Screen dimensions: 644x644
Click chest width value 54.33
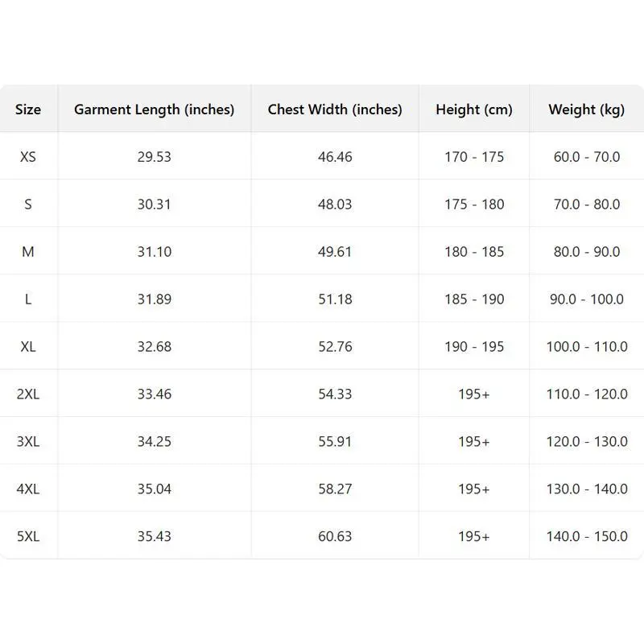(335, 394)
